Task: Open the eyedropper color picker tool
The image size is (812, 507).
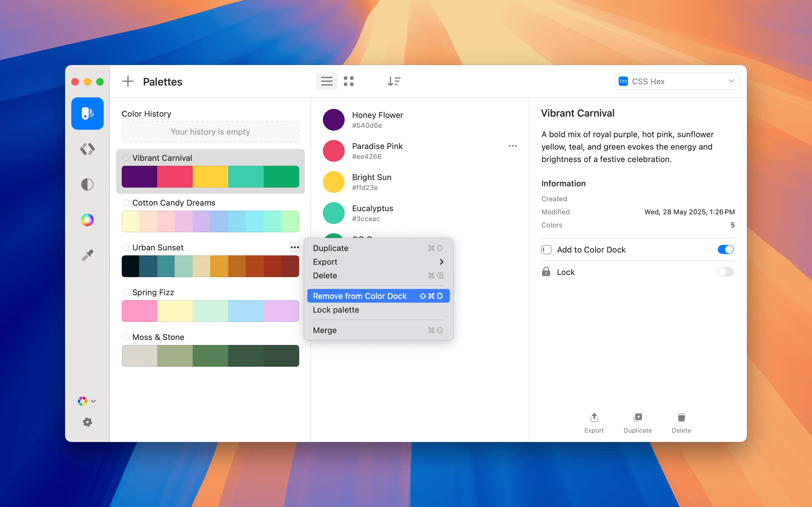Action: point(87,255)
